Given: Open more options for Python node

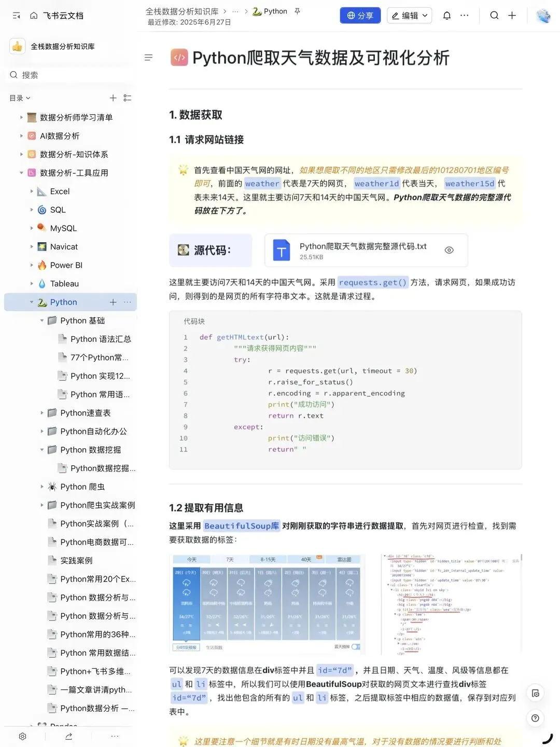Looking at the screenshot, I should [128, 302].
